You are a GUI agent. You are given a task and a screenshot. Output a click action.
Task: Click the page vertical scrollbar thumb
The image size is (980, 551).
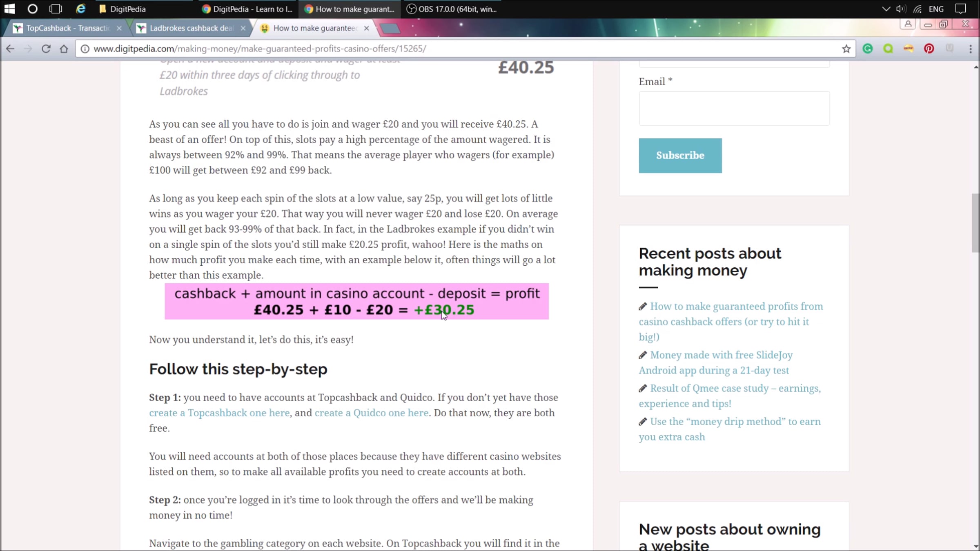975,223
